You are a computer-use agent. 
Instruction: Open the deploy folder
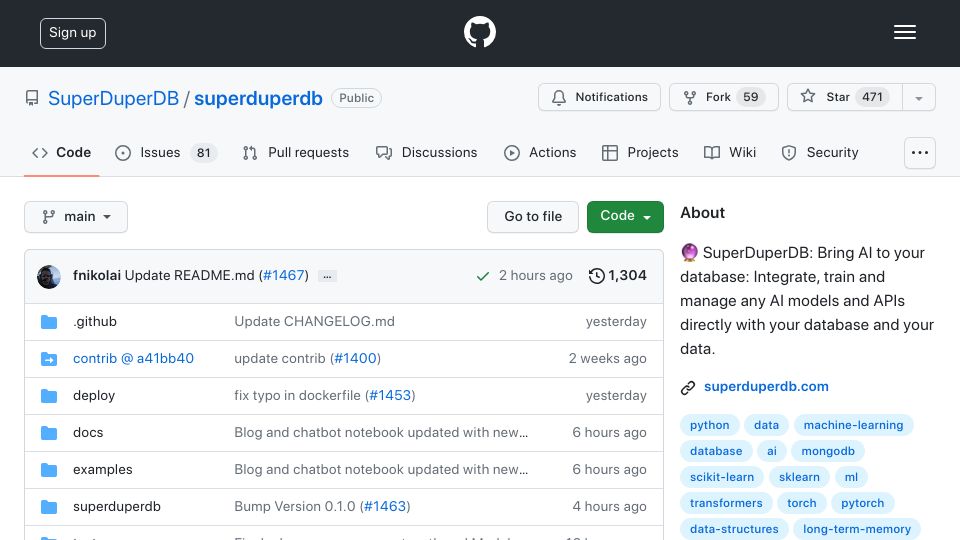click(94, 396)
